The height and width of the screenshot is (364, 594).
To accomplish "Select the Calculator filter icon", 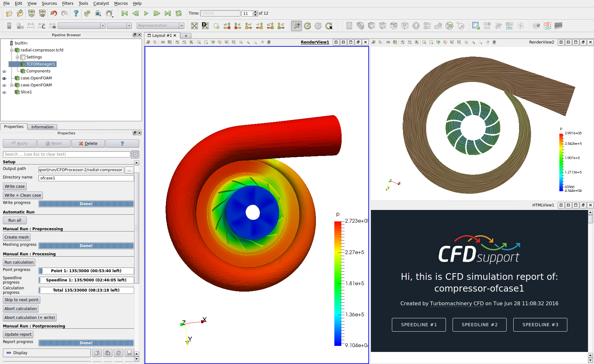I will click(349, 26).
